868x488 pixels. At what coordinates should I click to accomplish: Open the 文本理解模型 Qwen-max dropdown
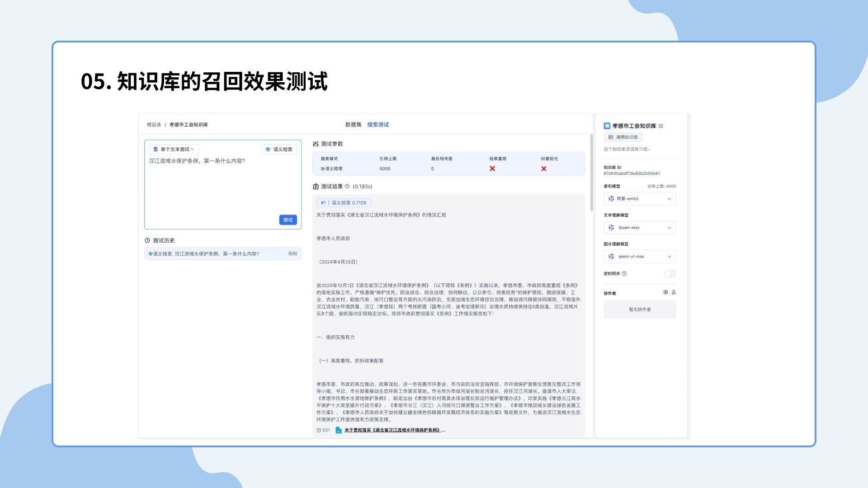(640, 228)
